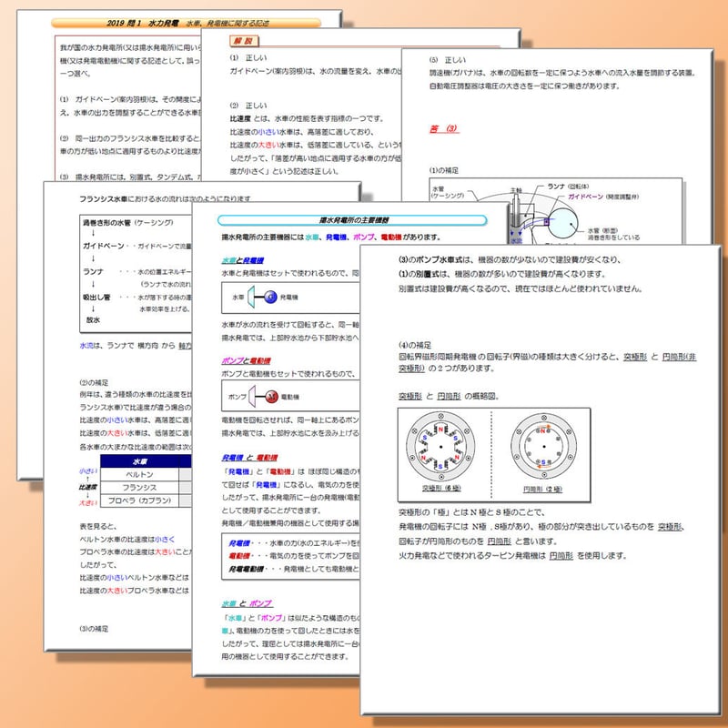
Task: Click the '水車 と ポンプ' underlined subheading
Action: (x=247, y=603)
